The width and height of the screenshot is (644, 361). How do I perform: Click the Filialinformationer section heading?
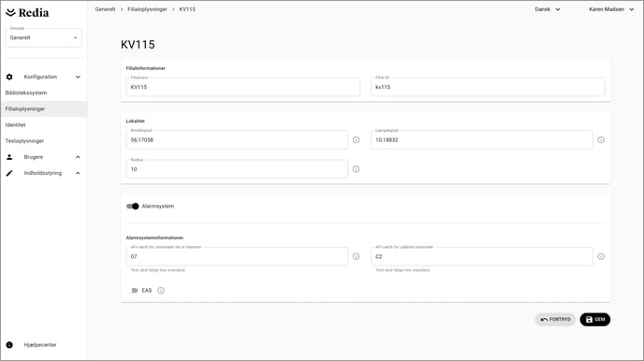pos(145,68)
